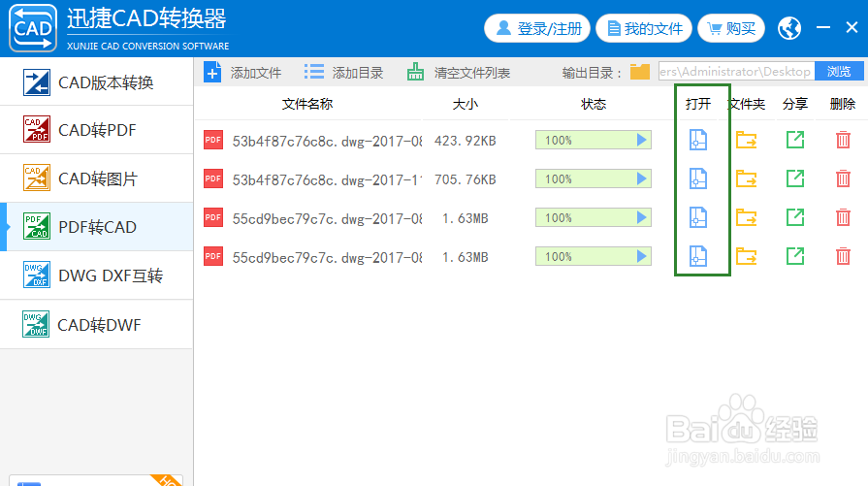Switch to CAD转DWF mode
The width and height of the screenshot is (868, 486).
pyautogui.click(x=96, y=324)
